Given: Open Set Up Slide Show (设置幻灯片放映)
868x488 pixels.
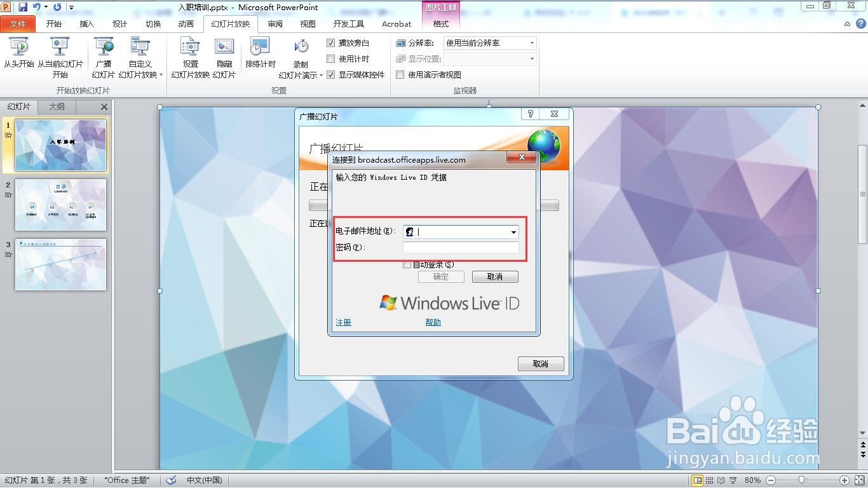Looking at the screenshot, I should tap(190, 57).
